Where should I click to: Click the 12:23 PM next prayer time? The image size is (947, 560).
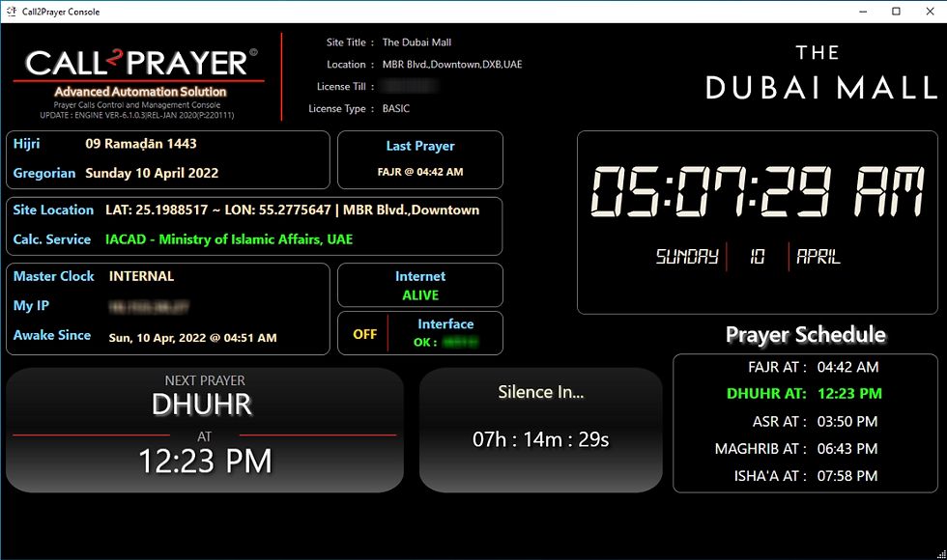pos(205,462)
